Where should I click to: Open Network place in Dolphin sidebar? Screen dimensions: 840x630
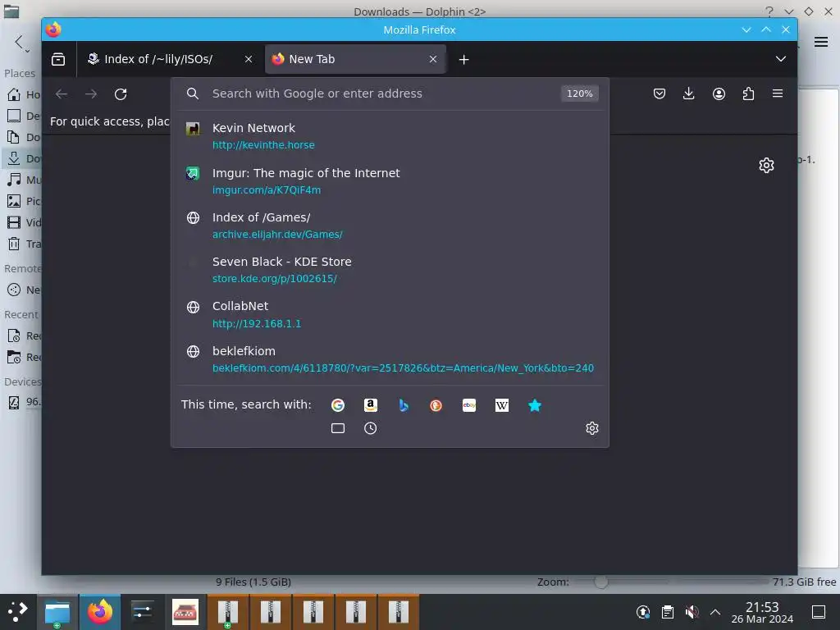tap(22, 290)
